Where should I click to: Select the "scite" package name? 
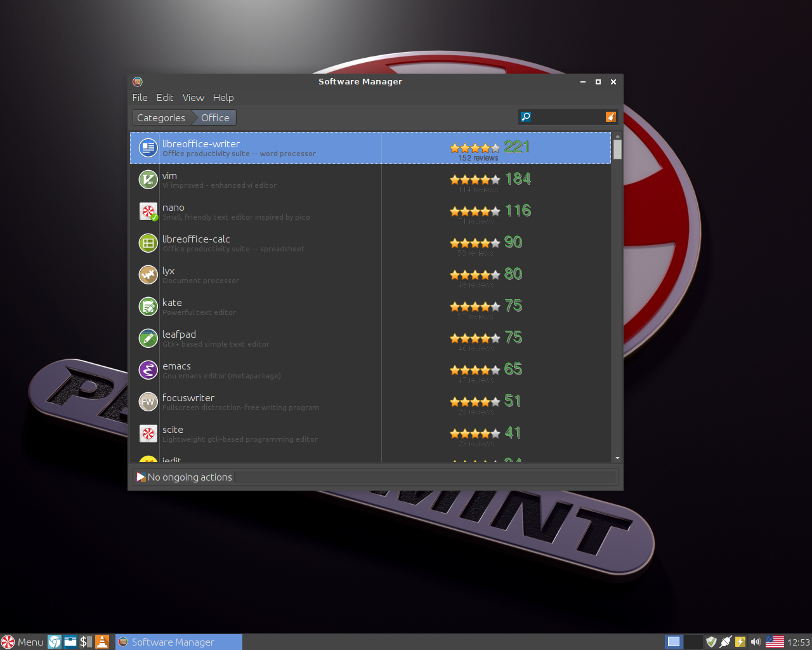point(173,430)
